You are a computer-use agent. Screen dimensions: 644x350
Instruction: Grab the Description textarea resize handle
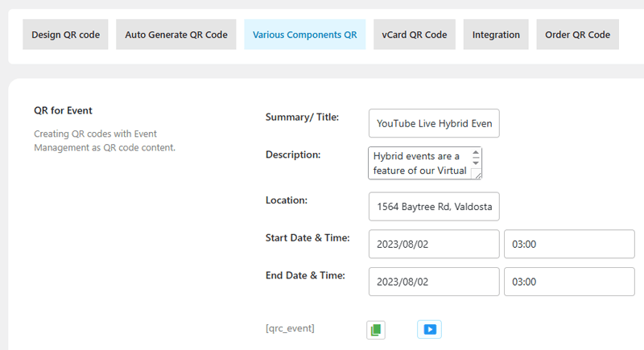(477, 174)
